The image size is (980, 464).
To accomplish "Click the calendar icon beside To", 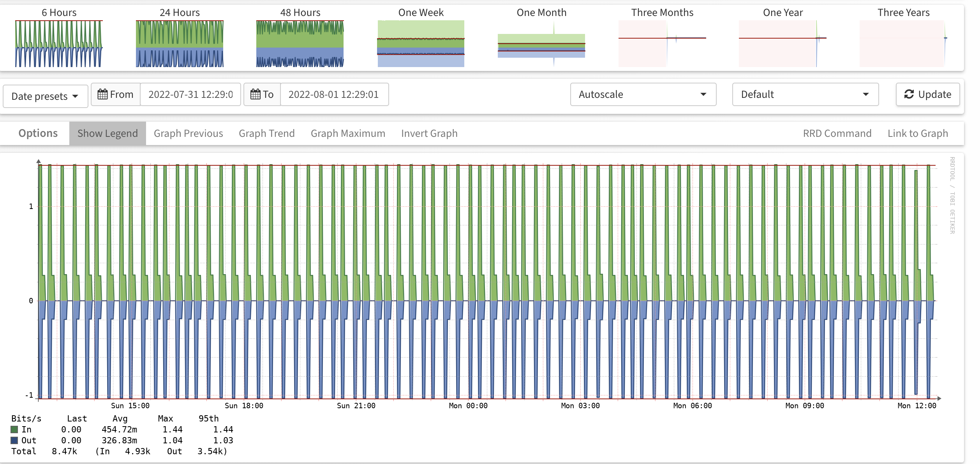I will 255,94.
